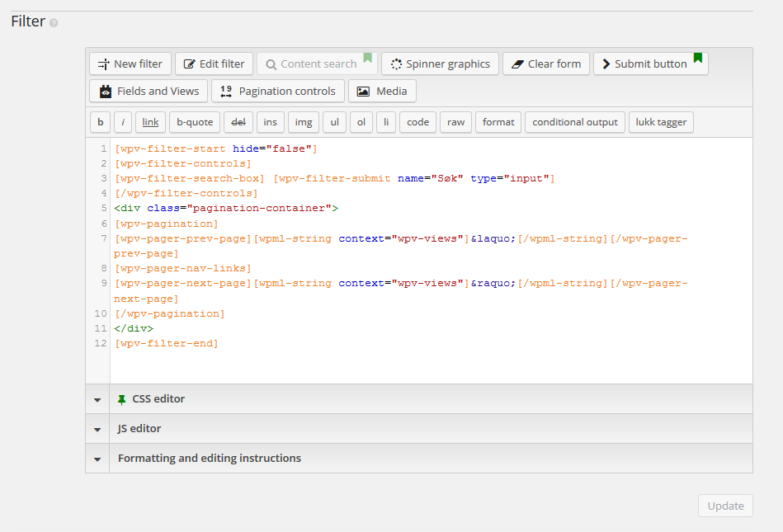
Task: Click the help icon next to Filter
Action: point(53,24)
